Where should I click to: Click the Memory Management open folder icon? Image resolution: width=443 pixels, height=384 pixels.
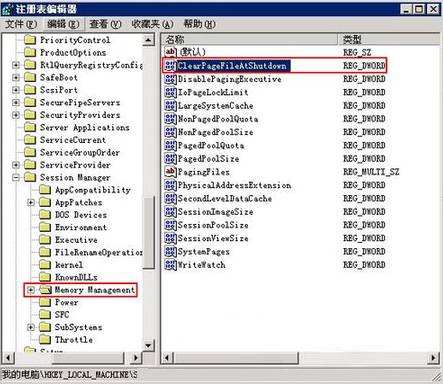click(45, 290)
